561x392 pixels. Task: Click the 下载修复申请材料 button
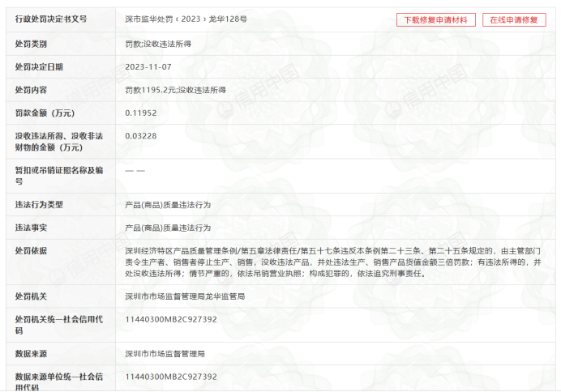[436, 20]
